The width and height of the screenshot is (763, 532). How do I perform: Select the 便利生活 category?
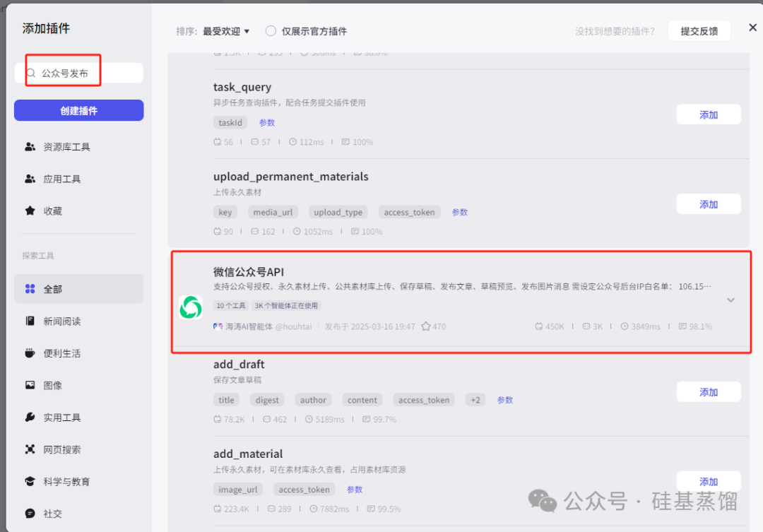(79, 353)
